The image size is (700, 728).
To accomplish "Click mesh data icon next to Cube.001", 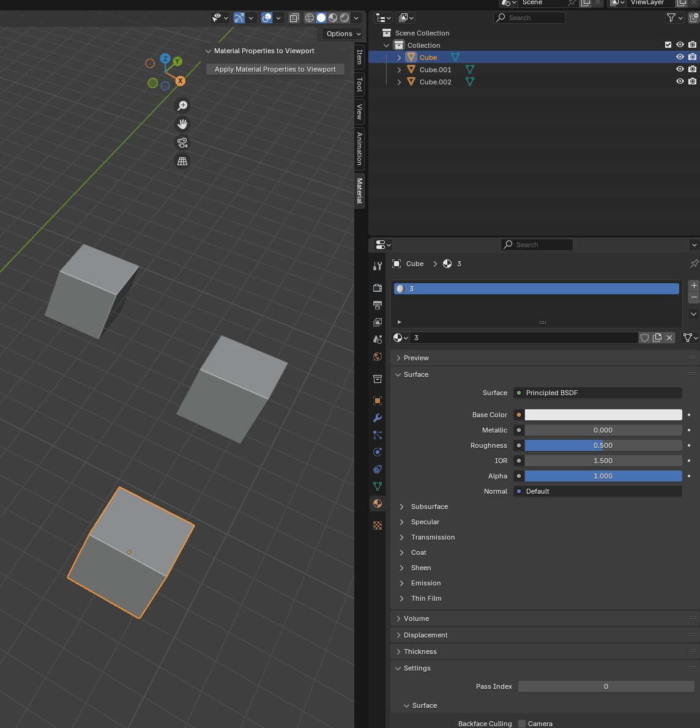I will point(469,69).
